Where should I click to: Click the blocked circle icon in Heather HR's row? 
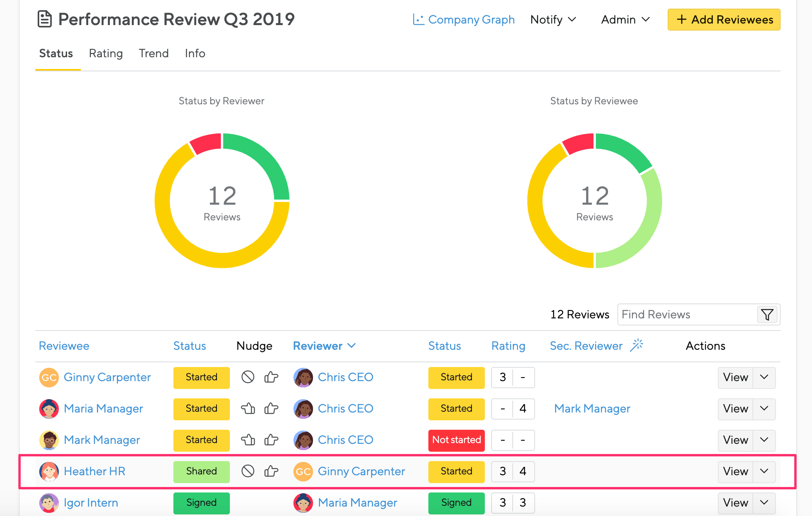click(248, 471)
